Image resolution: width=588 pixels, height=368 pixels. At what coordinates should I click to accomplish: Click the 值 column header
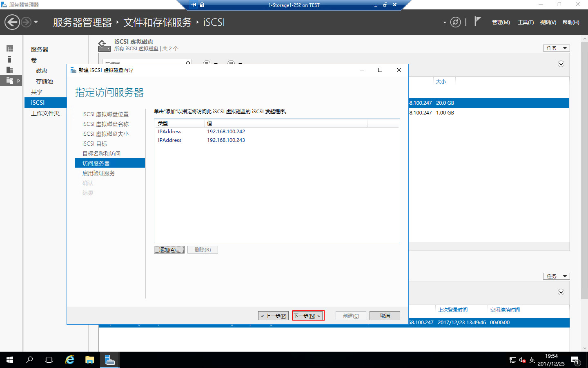[x=285, y=123]
